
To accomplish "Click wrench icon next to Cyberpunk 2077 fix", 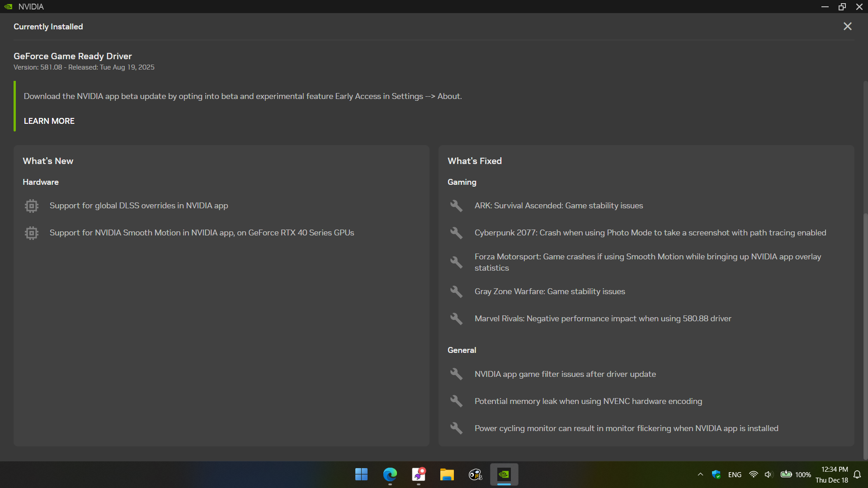I will (x=456, y=233).
